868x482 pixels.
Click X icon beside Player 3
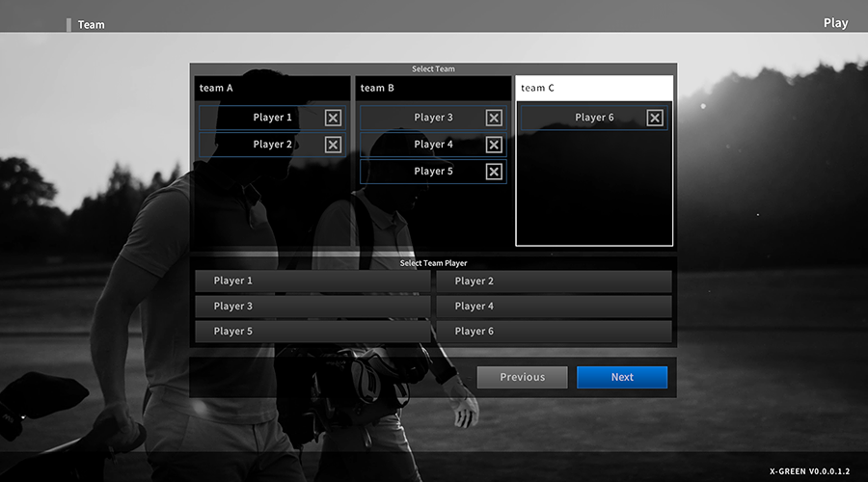point(494,118)
